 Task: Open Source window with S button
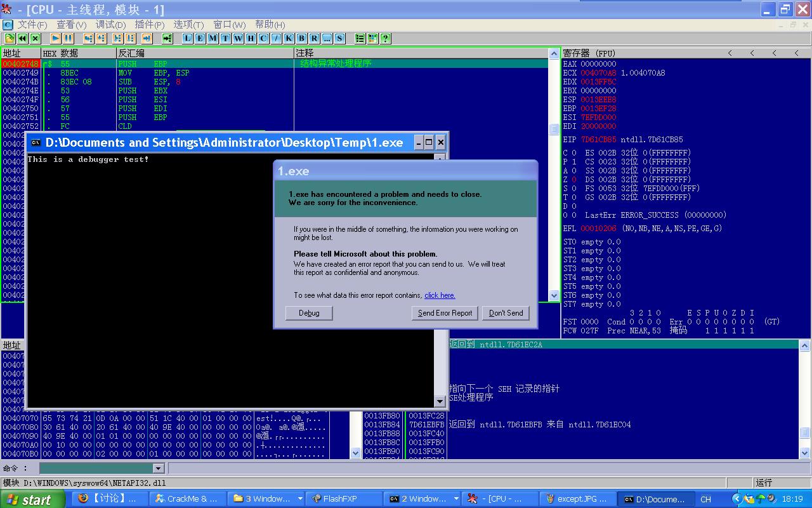(x=339, y=38)
